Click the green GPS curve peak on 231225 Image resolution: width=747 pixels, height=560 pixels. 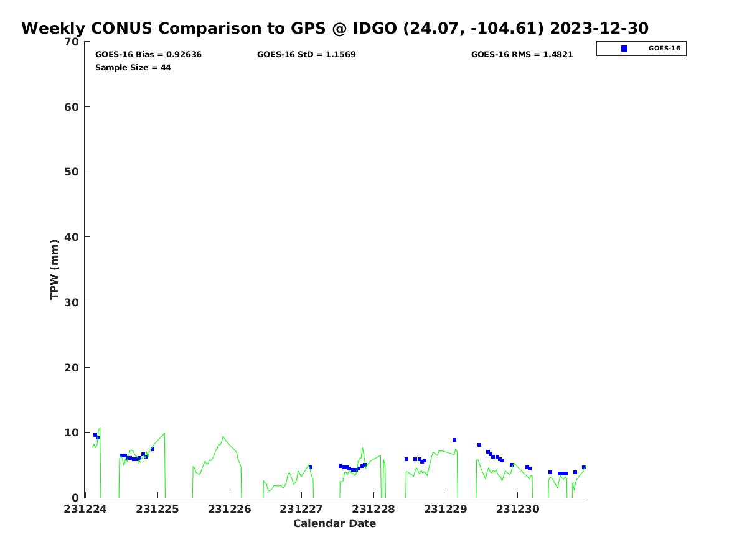click(223, 436)
